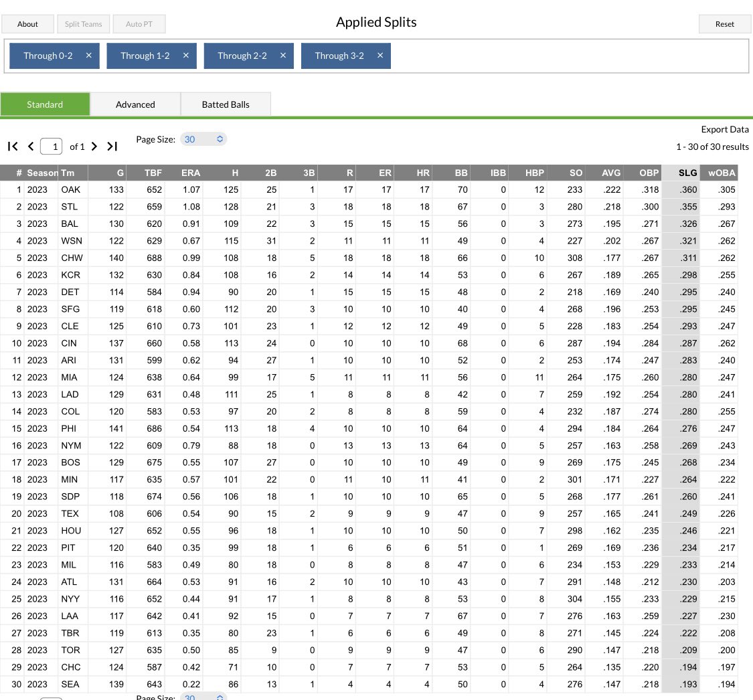Click the page number input field
This screenshot has height=700, width=753.
point(52,147)
